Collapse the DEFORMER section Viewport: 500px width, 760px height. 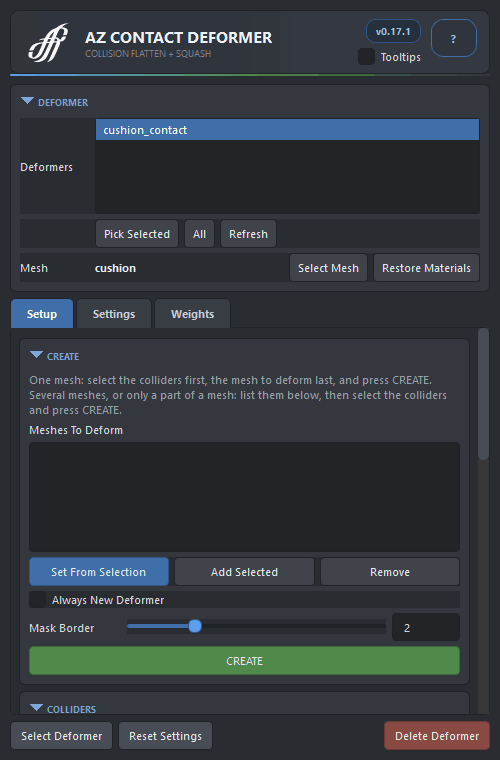(27, 101)
